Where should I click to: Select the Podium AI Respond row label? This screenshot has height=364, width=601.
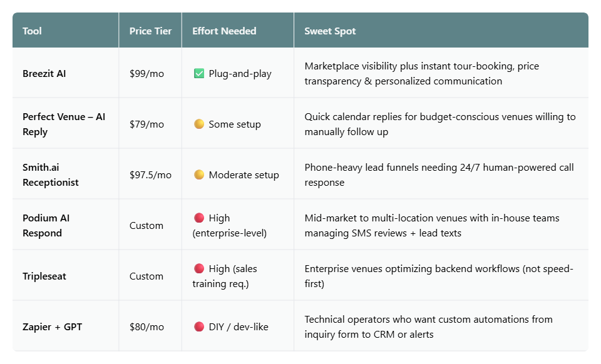click(46, 225)
